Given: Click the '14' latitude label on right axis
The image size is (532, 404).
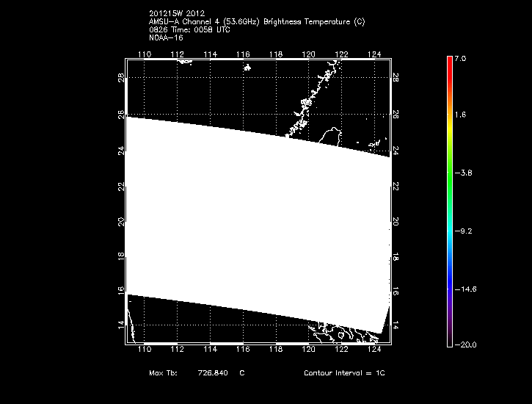Looking at the screenshot, I should click(x=396, y=325).
